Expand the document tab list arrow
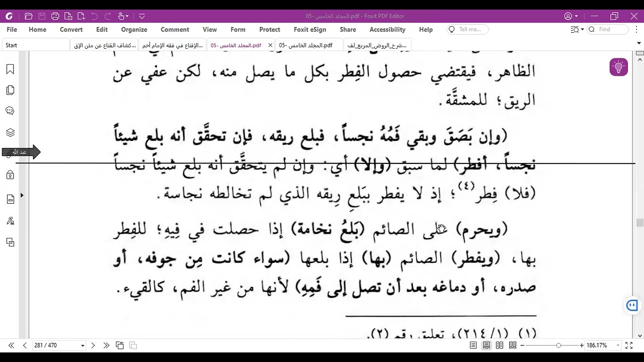 (x=639, y=44)
